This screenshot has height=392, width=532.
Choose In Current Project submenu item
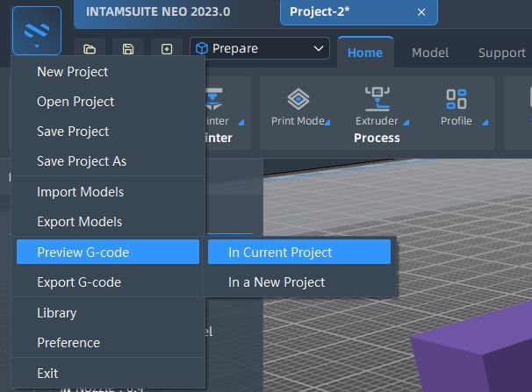tap(299, 252)
